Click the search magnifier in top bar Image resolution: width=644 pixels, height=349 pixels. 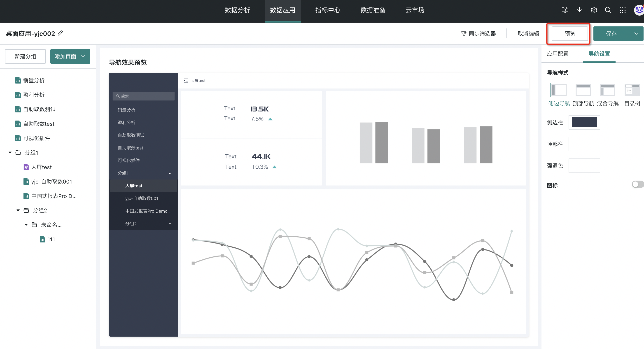pyautogui.click(x=608, y=10)
